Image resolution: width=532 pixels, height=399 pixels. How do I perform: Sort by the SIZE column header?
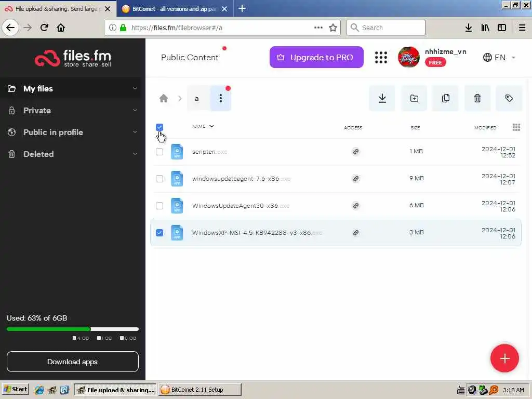click(415, 128)
